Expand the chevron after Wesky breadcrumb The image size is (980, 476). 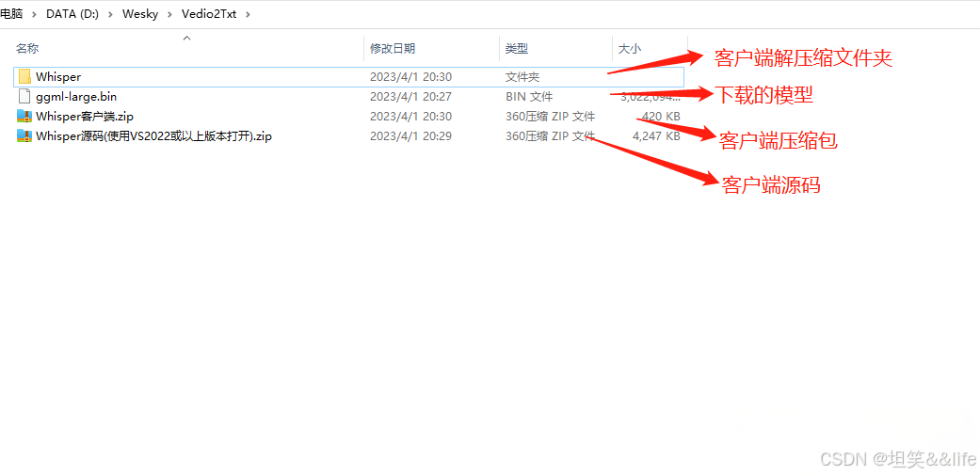(x=172, y=14)
